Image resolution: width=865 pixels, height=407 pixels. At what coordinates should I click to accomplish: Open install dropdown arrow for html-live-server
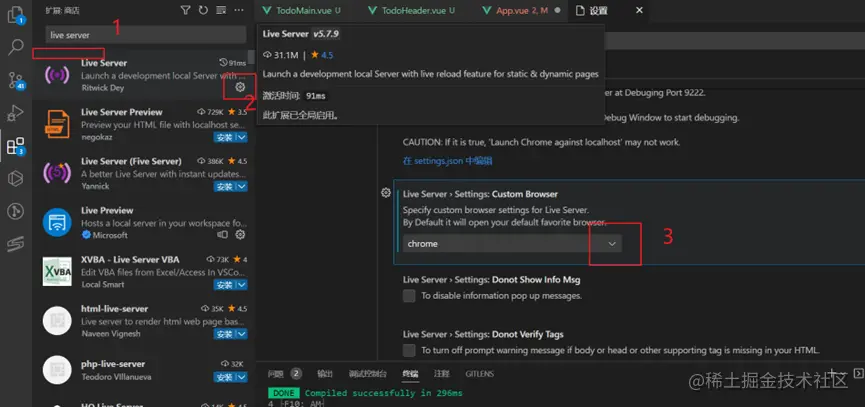pyautogui.click(x=242, y=334)
